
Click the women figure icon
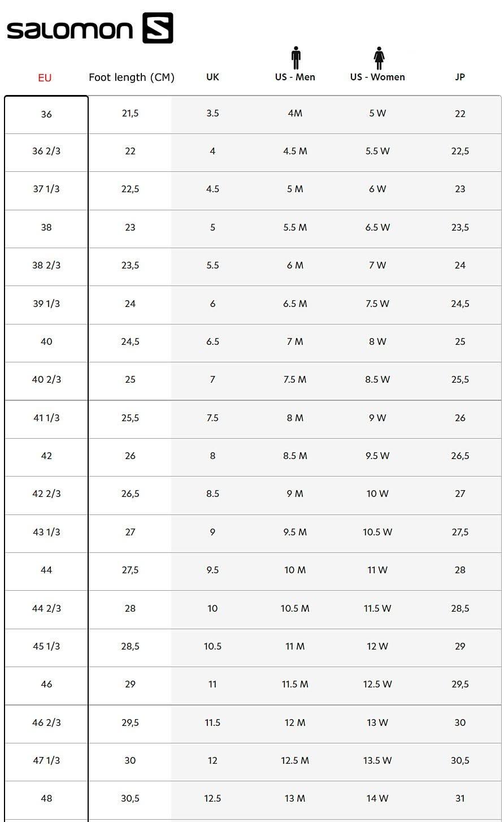click(x=379, y=58)
